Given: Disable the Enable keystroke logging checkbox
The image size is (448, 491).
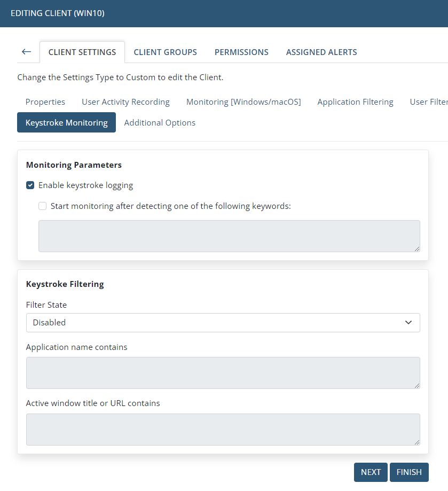Looking at the screenshot, I should (30, 185).
